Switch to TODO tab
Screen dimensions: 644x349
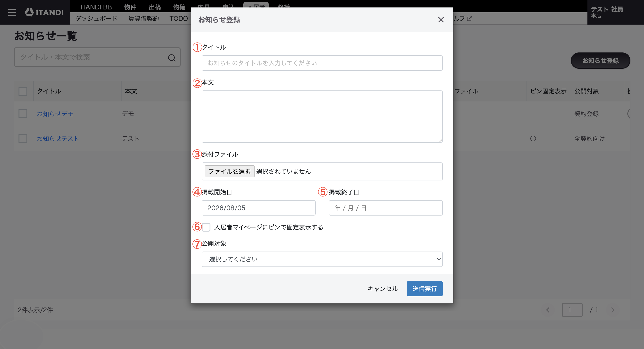(x=178, y=18)
